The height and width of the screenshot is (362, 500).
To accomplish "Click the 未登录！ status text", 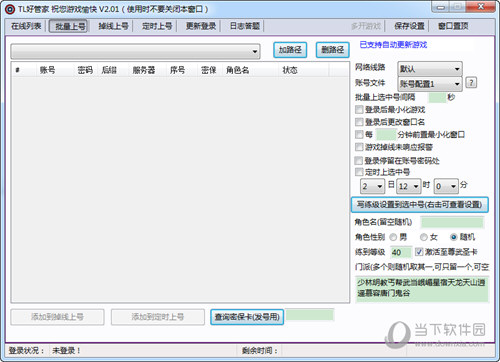I will (66, 351).
